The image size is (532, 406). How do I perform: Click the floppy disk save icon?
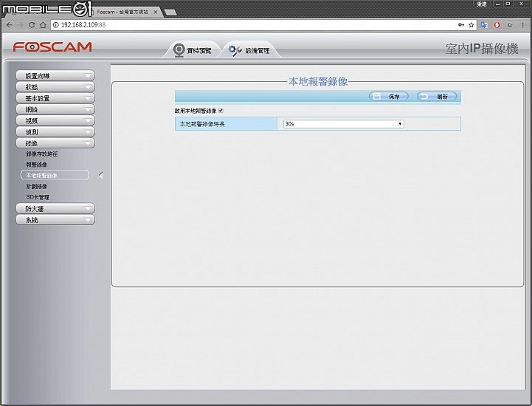[376, 97]
